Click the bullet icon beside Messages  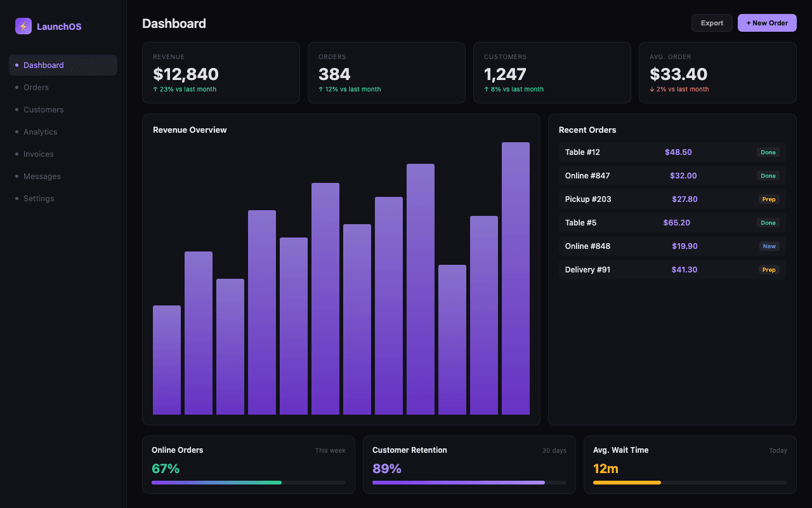[x=15, y=176]
